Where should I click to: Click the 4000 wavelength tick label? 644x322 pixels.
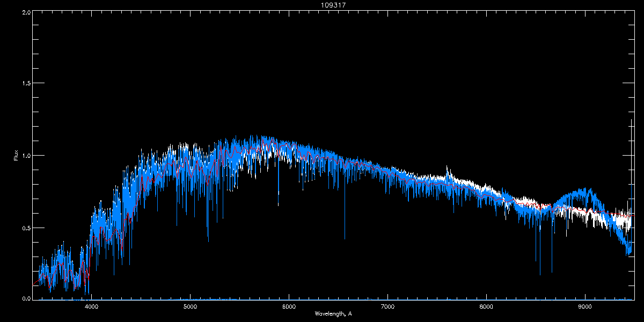point(91,307)
